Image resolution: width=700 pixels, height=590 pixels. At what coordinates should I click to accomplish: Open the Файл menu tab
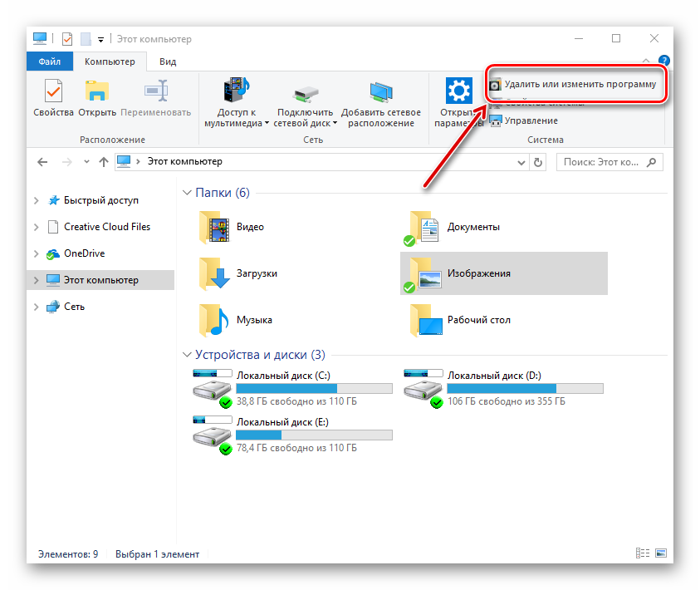[x=49, y=61]
